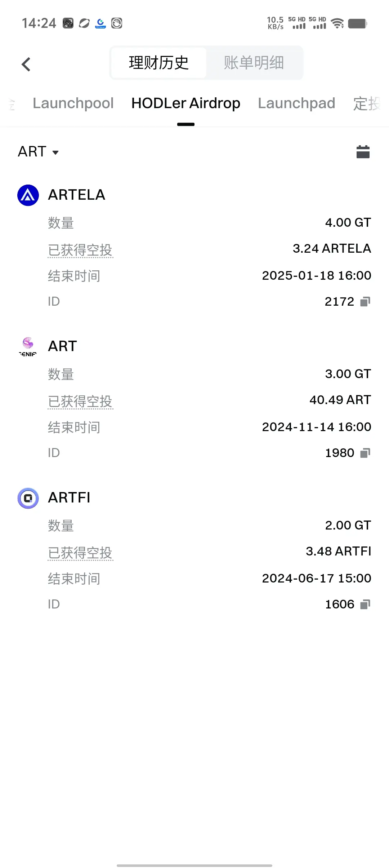Show the 已获得空投 hint for ARTELA
The width and height of the screenshot is (389, 868).
click(x=80, y=250)
